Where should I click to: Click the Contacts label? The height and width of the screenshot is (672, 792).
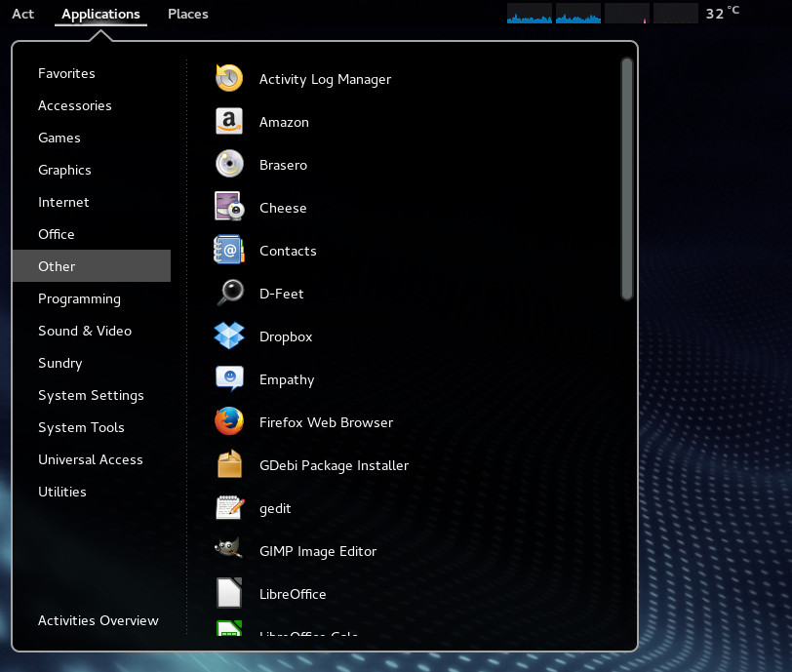pos(288,251)
